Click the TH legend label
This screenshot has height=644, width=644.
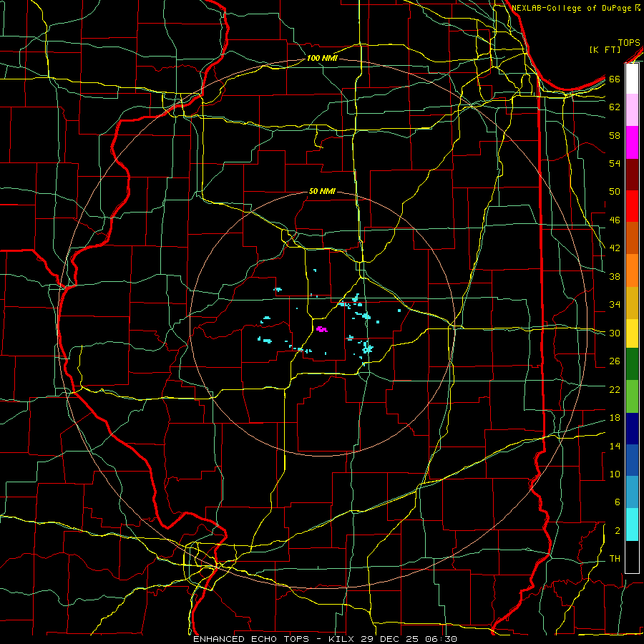point(615,559)
